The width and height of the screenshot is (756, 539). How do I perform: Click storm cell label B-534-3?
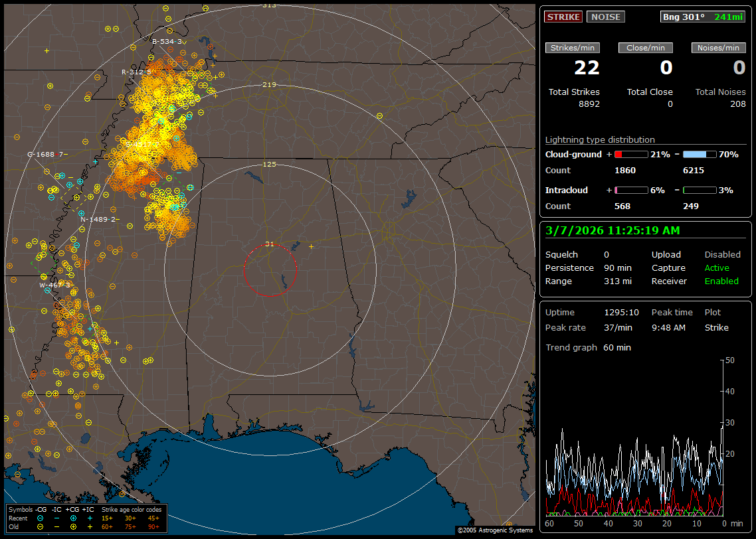[167, 41]
